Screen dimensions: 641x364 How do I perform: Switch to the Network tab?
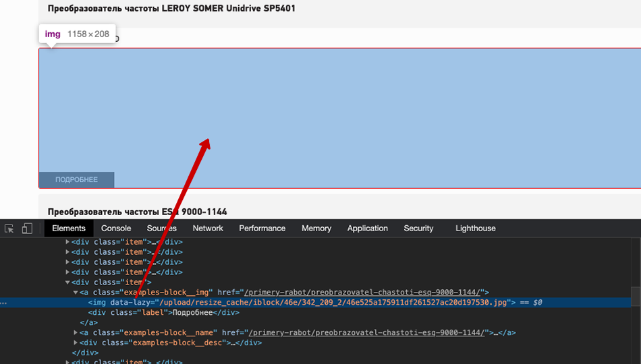coord(208,229)
